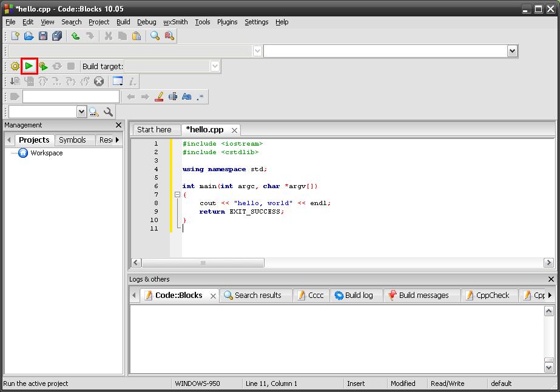Click inside the incremental search input field

point(70,96)
